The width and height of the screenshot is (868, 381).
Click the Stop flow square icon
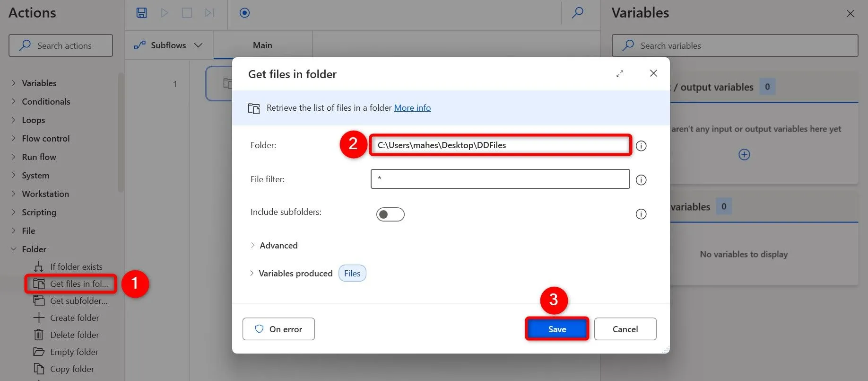(x=187, y=13)
